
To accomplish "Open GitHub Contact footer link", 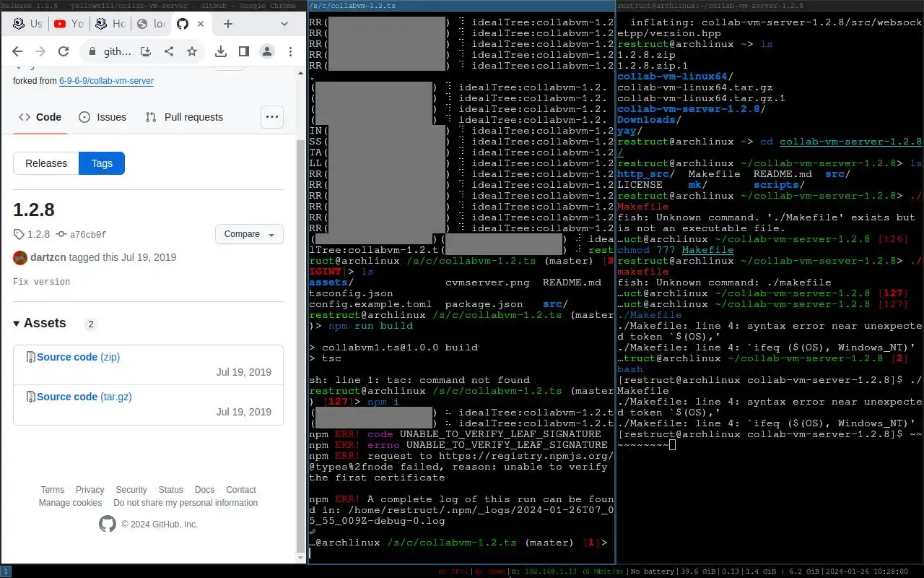I will coord(241,490).
